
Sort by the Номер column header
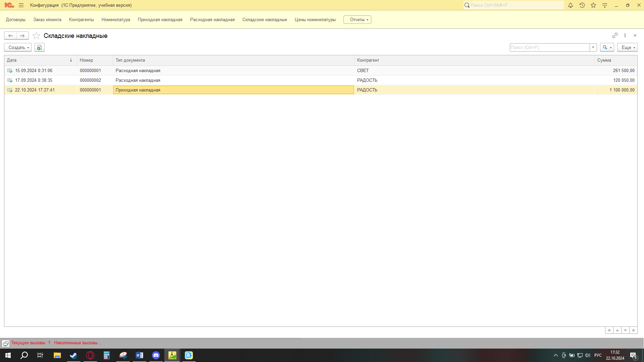click(95, 60)
